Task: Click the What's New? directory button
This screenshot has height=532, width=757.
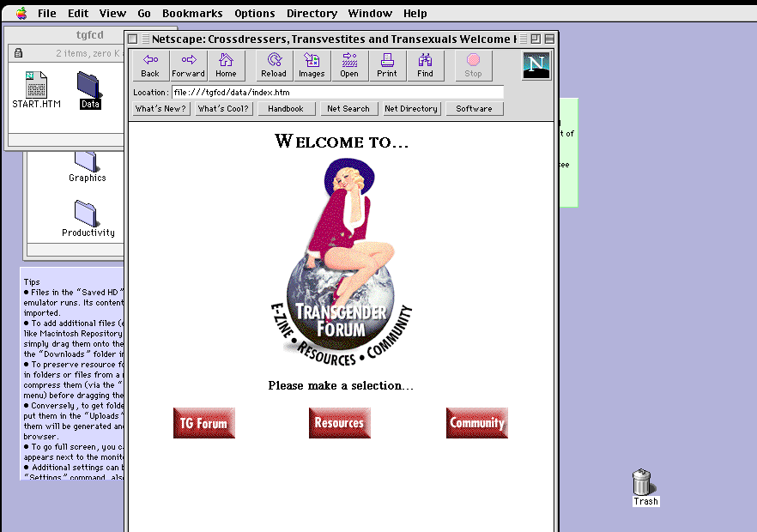Action: [160, 109]
